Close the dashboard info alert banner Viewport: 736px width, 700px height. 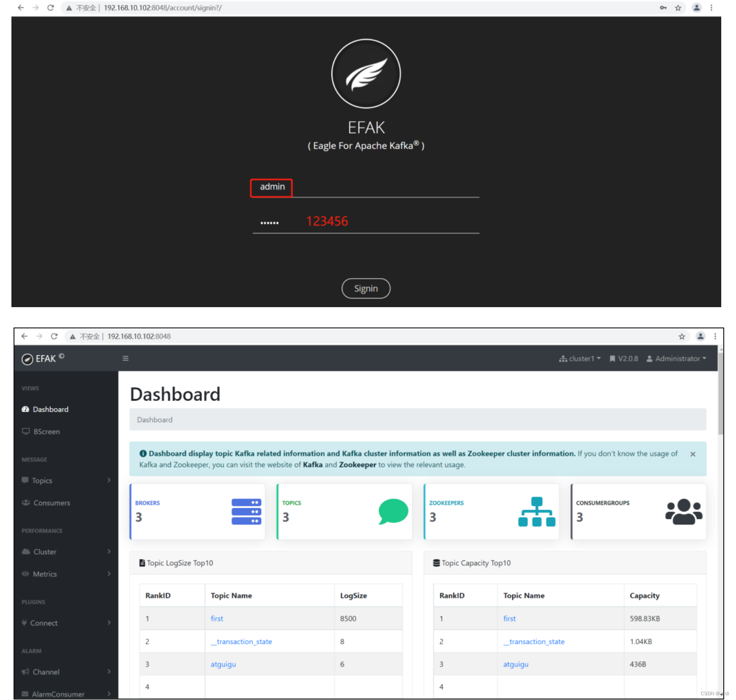coord(693,454)
